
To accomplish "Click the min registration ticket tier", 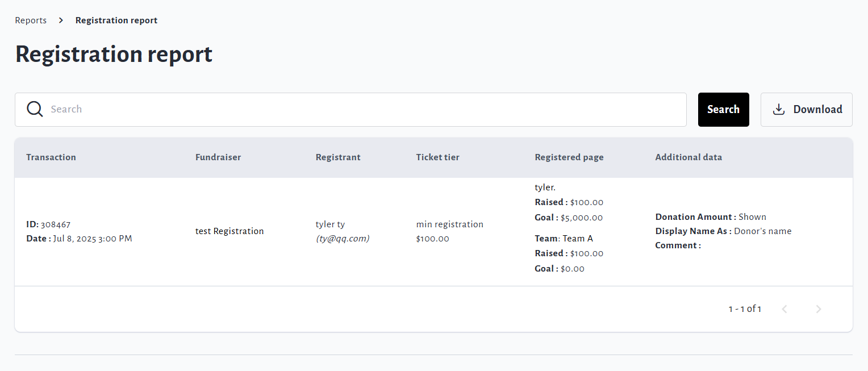I will [x=449, y=224].
